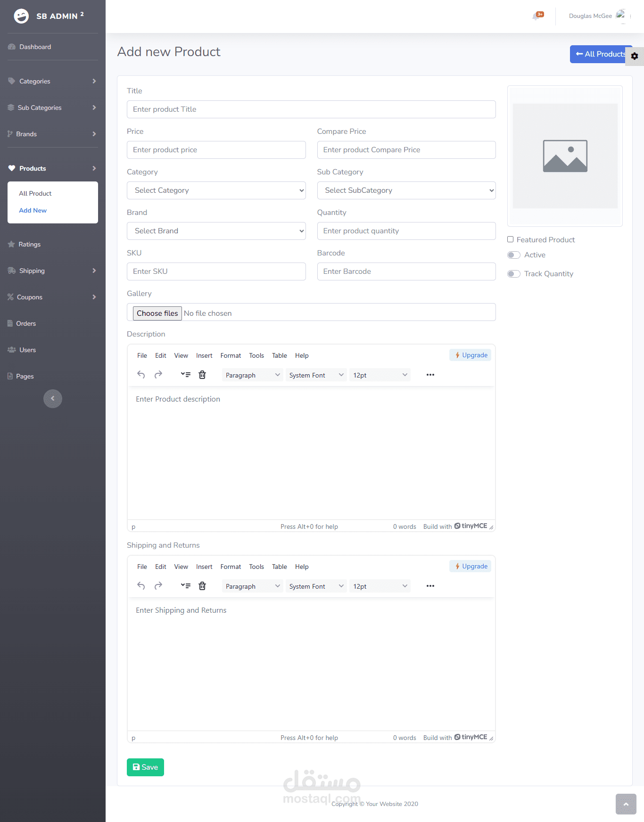Viewport: 644px width, 822px height.
Task: Open View menu in Description editor
Action: (x=181, y=355)
